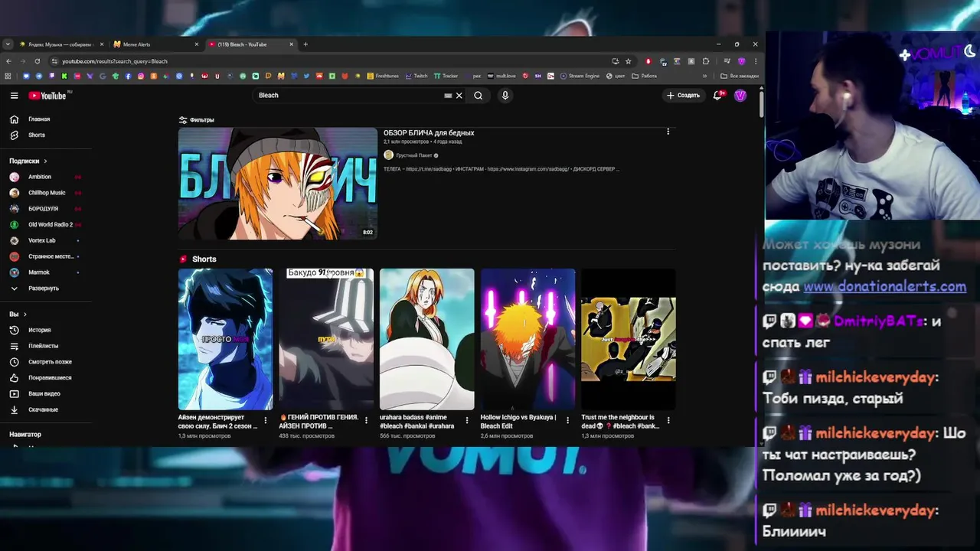Open the purple account avatar menu
Image resolution: width=980 pixels, height=551 pixels.
(740, 96)
